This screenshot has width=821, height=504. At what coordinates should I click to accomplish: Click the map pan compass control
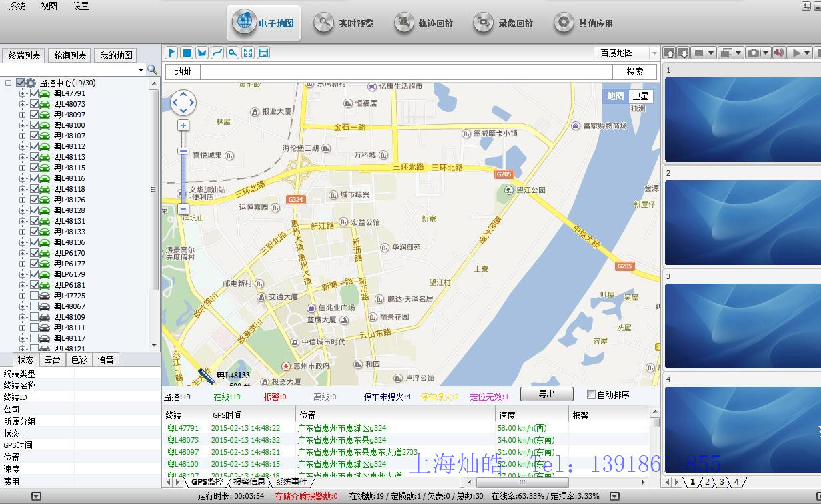coord(183,103)
